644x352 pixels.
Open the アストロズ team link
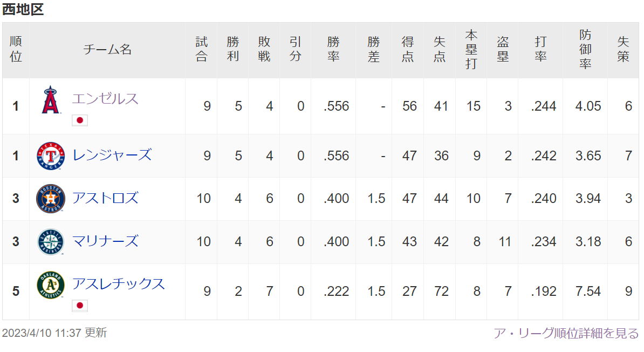tap(105, 198)
